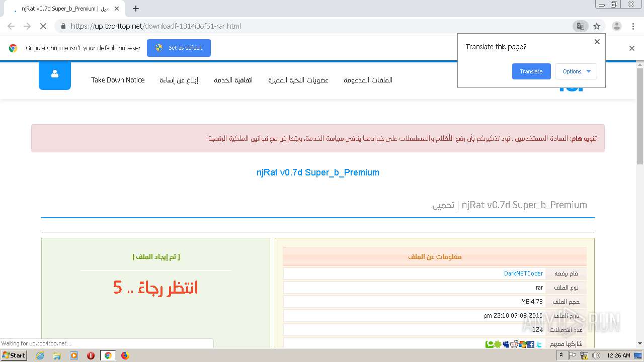This screenshot has width=644, height=362.
Task: Open إبلاغ عن إساءة menu link
Action: click(179, 80)
